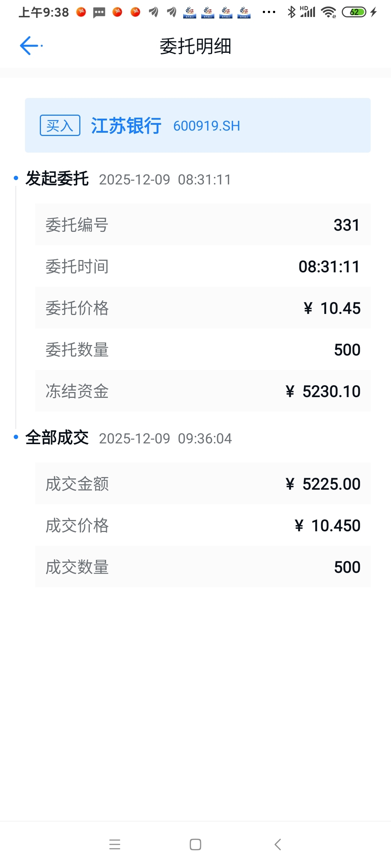
Task: Select the 全部成交 timeline dot
Action: [16, 437]
